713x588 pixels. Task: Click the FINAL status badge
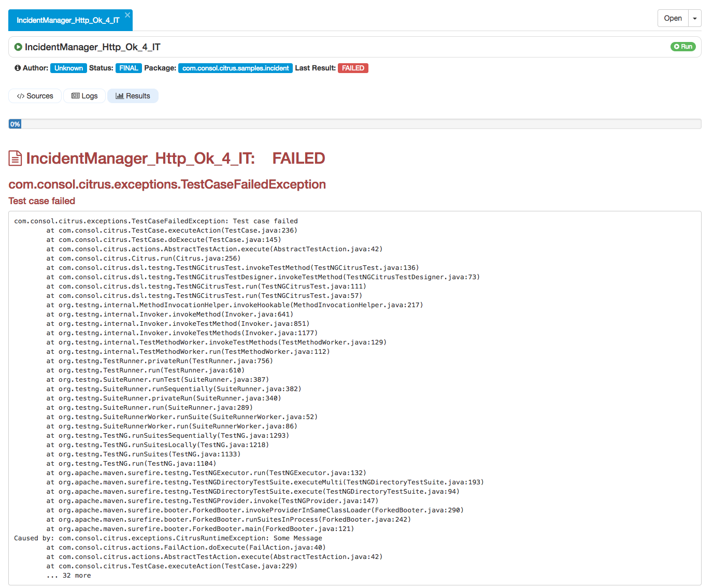[x=129, y=68]
